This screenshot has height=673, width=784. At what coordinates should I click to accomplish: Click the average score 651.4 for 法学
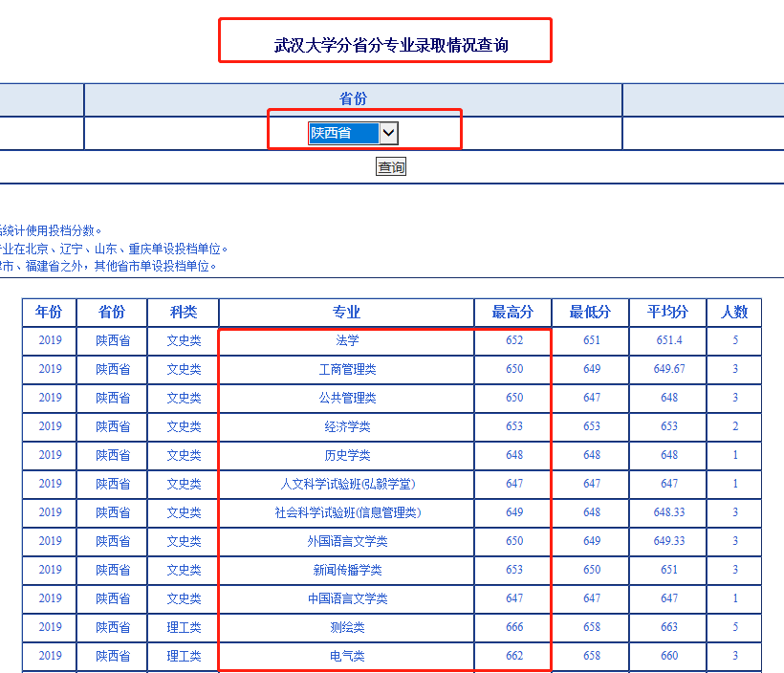coord(669,340)
